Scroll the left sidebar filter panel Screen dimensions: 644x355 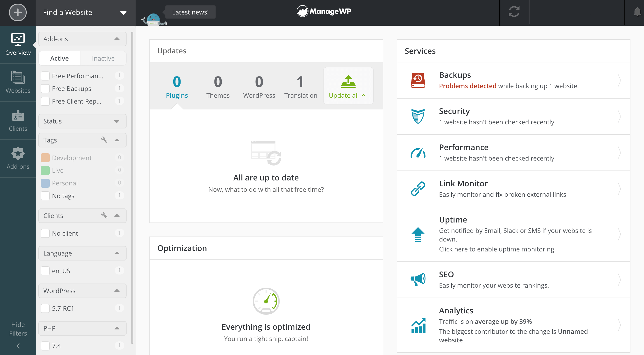pos(132,175)
